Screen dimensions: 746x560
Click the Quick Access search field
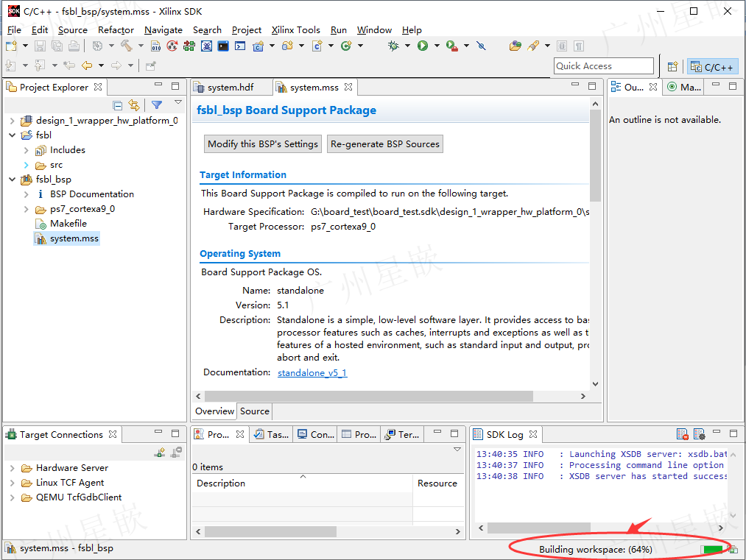click(x=603, y=66)
